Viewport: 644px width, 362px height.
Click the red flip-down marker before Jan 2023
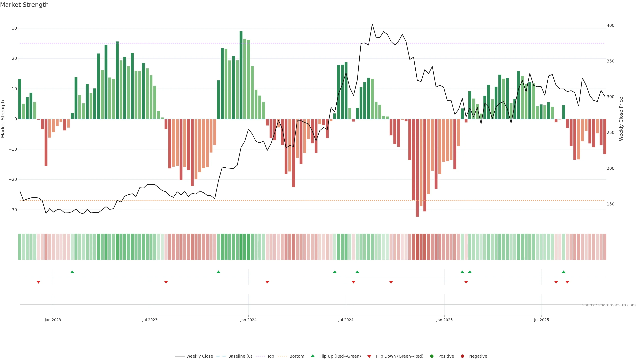(39, 282)
